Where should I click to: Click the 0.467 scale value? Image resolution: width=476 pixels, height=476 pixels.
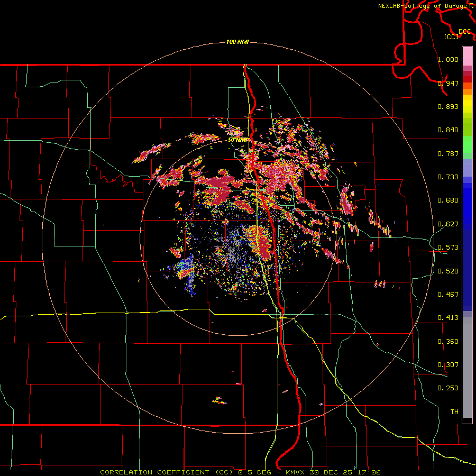pyautogui.click(x=448, y=295)
